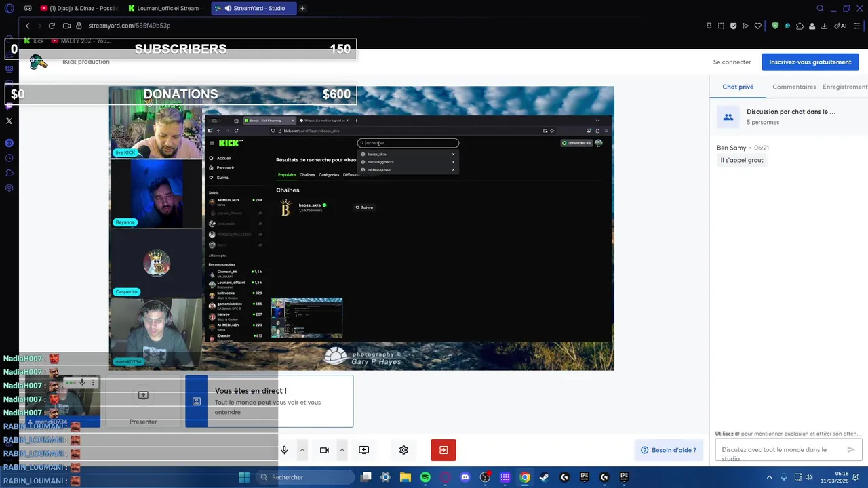The height and width of the screenshot is (488, 868).
Task: Open the History clock sidebar icon
Action: pos(9,158)
